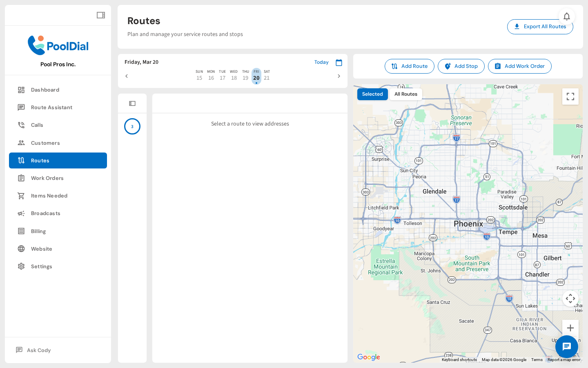
Task: Go to the previous week with the chevron
Action: pyautogui.click(x=127, y=76)
